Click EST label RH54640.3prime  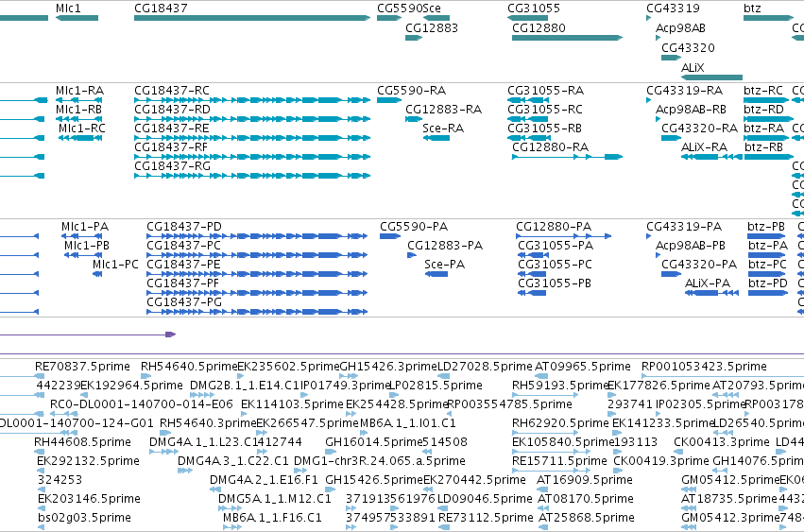click(x=208, y=423)
